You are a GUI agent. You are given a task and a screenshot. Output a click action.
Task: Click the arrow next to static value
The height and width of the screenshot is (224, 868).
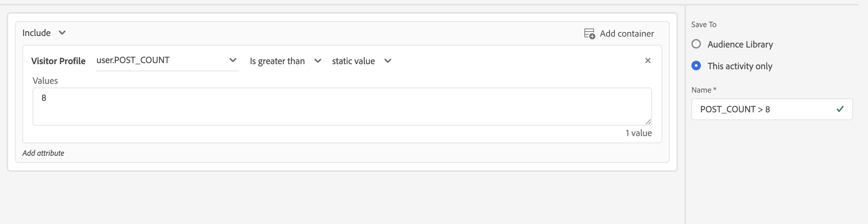[388, 61]
